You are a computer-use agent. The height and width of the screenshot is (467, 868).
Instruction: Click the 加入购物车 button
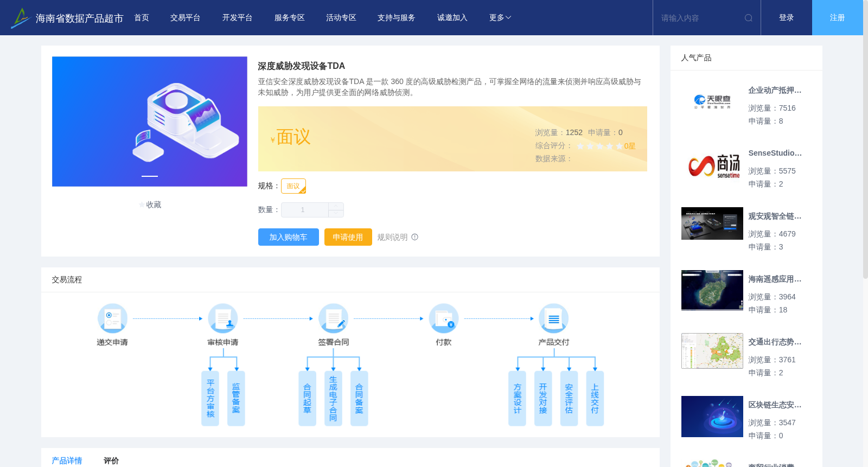coord(289,237)
